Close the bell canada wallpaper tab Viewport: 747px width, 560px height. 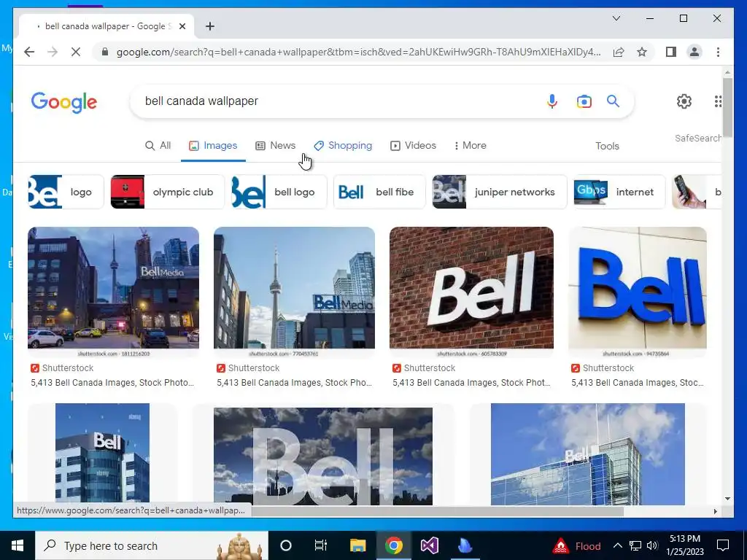coord(182,26)
